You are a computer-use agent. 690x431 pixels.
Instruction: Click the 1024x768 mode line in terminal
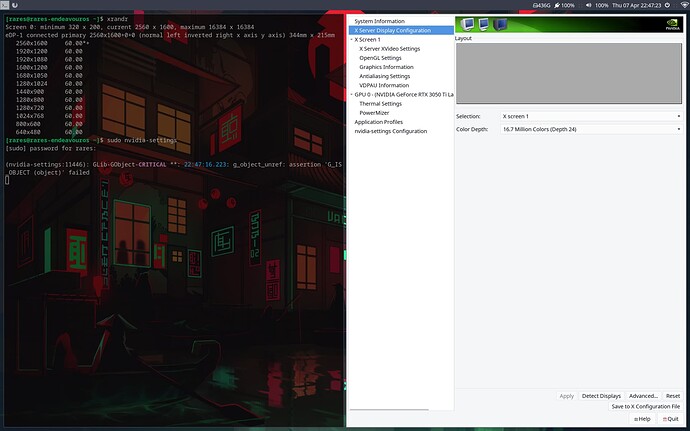click(49, 116)
